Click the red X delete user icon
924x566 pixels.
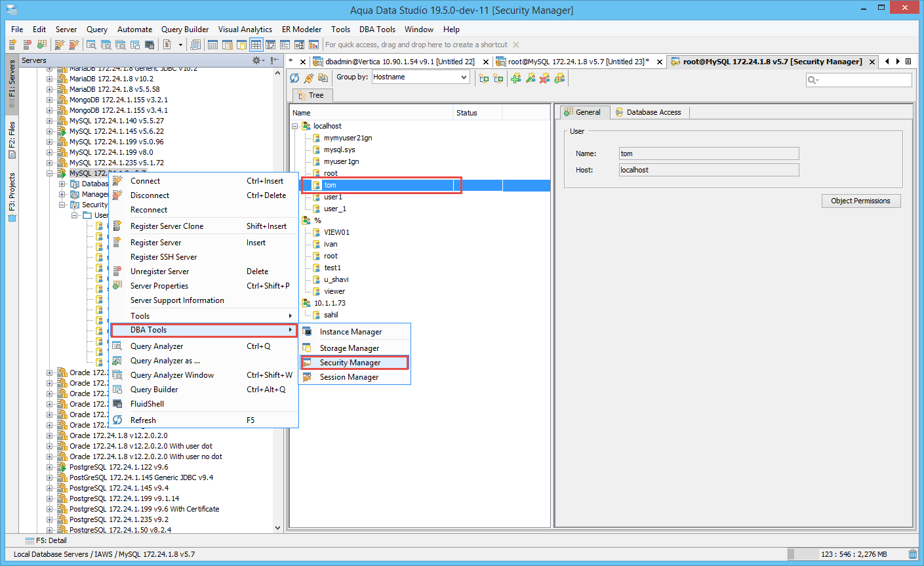click(x=545, y=78)
